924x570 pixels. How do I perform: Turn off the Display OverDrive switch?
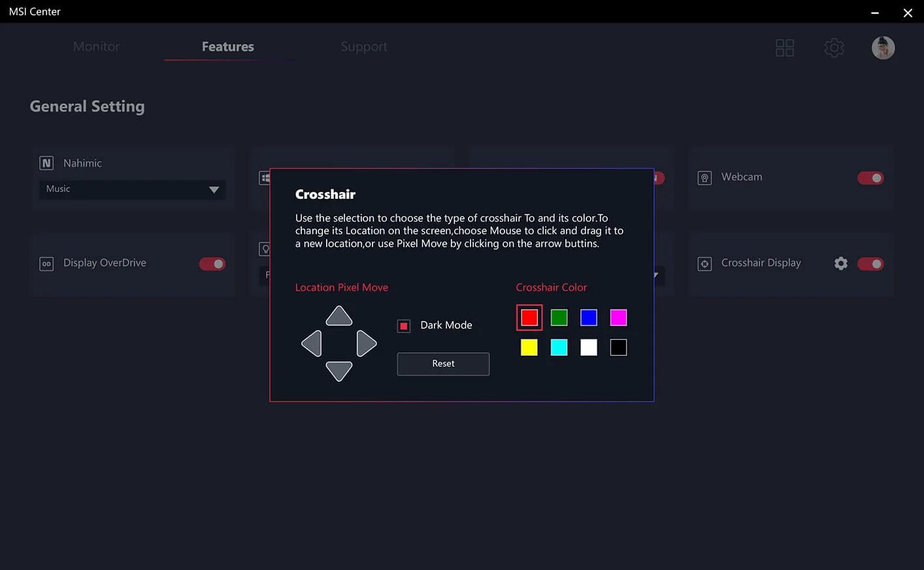212,263
